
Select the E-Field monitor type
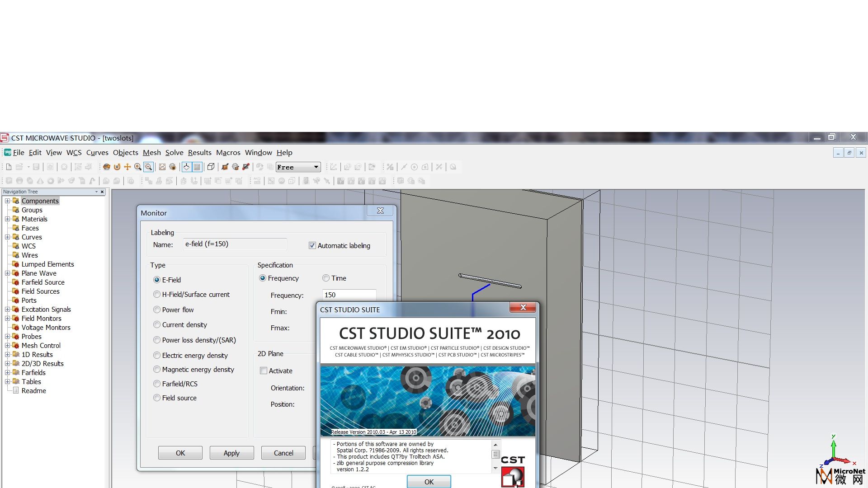157,280
